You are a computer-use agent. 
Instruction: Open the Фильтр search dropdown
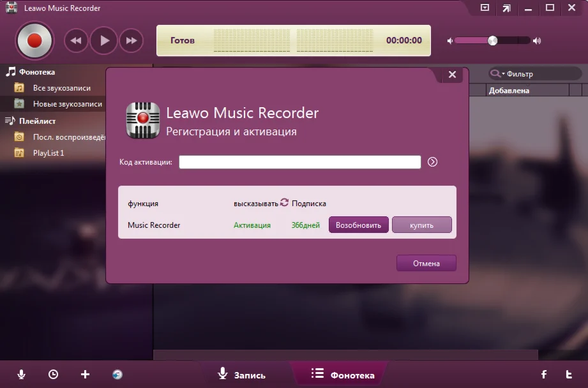pyautogui.click(x=497, y=73)
